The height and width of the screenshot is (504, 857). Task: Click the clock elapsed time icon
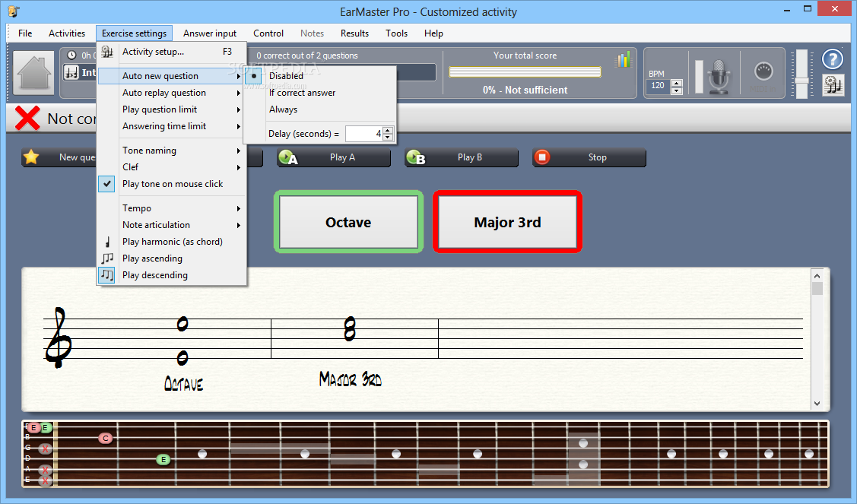(x=71, y=55)
